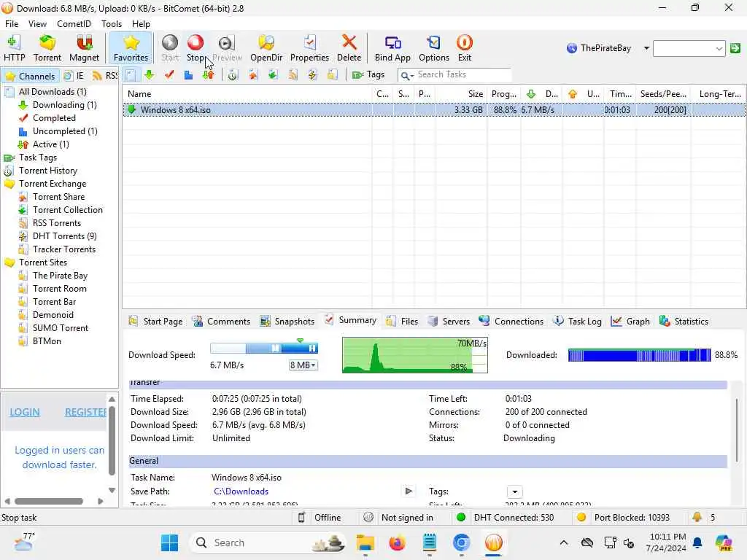Switch to the Comments tab

[221, 322]
